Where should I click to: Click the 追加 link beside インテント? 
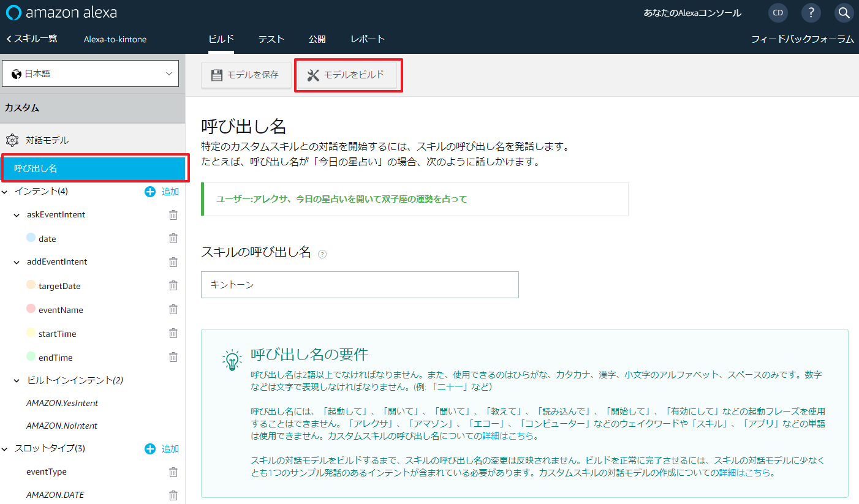click(x=170, y=192)
